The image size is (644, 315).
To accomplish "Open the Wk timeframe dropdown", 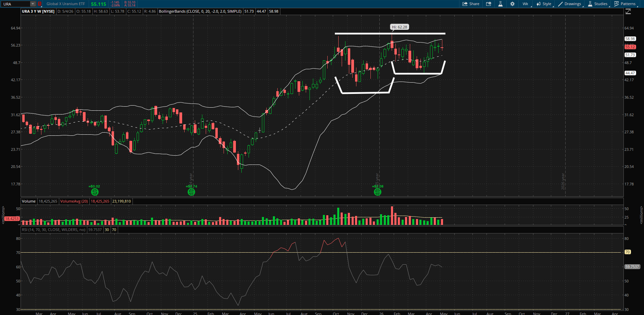I will click(x=526, y=4).
